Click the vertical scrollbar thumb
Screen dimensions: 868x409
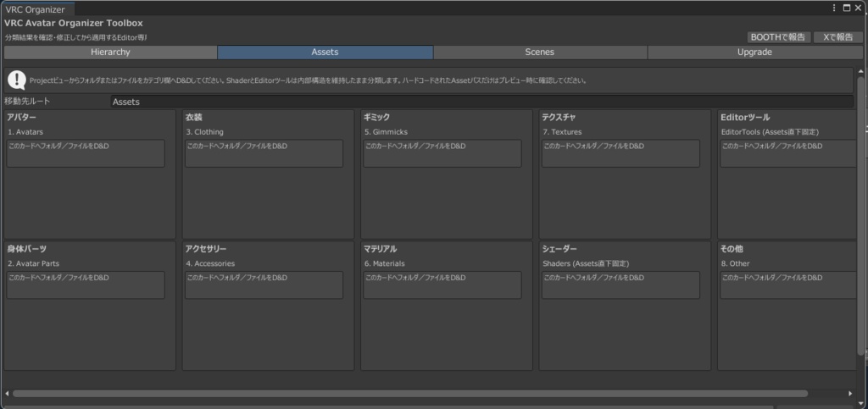860,216
